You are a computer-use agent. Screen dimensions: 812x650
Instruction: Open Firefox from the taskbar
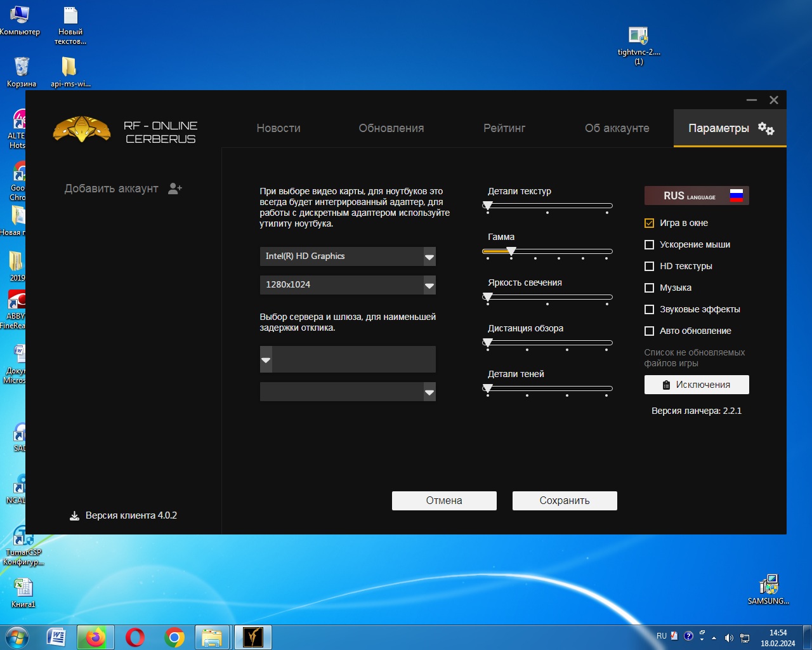coord(96,637)
